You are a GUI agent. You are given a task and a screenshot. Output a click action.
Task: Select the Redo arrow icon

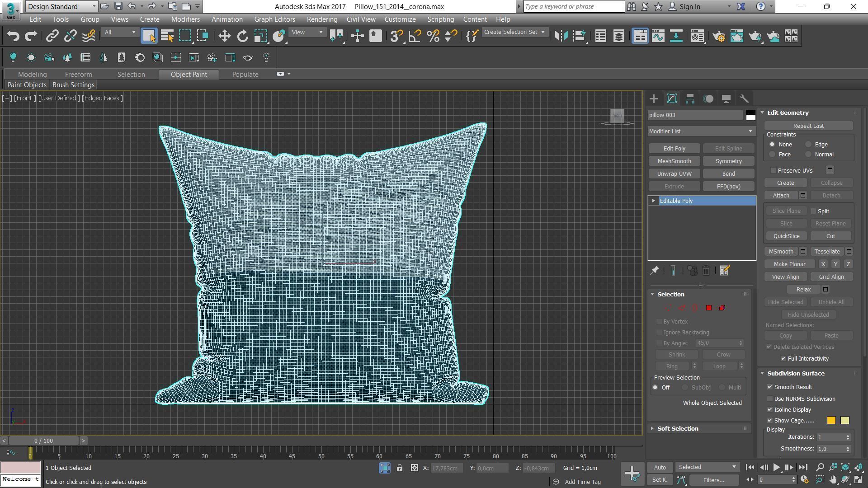tap(31, 36)
